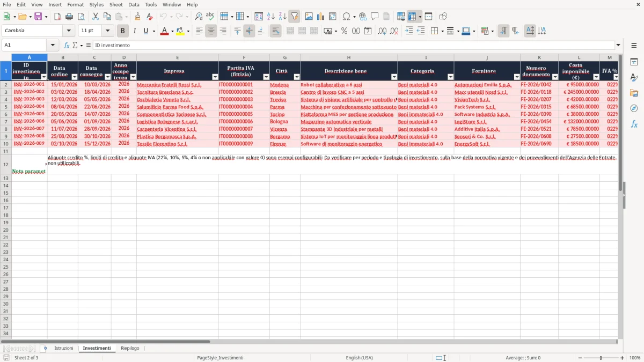Click the Save document icon
The image size is (644, 362).
tap(38, 17)
